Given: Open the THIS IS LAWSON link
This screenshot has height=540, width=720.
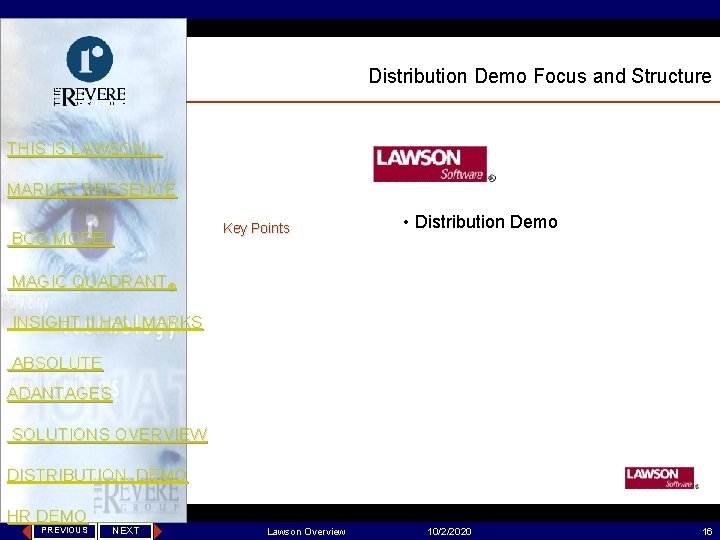Looking at the screenshot, I should [x=84, y=148].
